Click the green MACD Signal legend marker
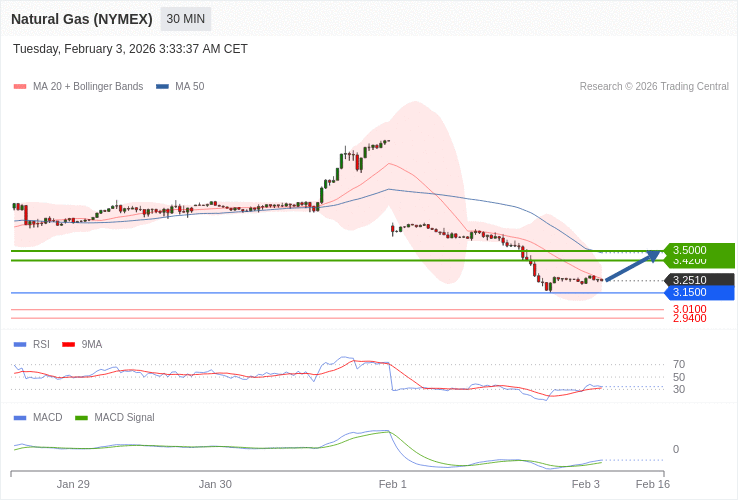This screenshot has width=738, height=500. click(x=81, y=417)
